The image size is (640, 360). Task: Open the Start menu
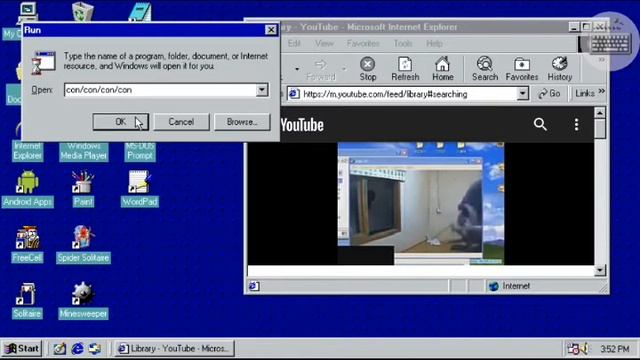(22, 349)
